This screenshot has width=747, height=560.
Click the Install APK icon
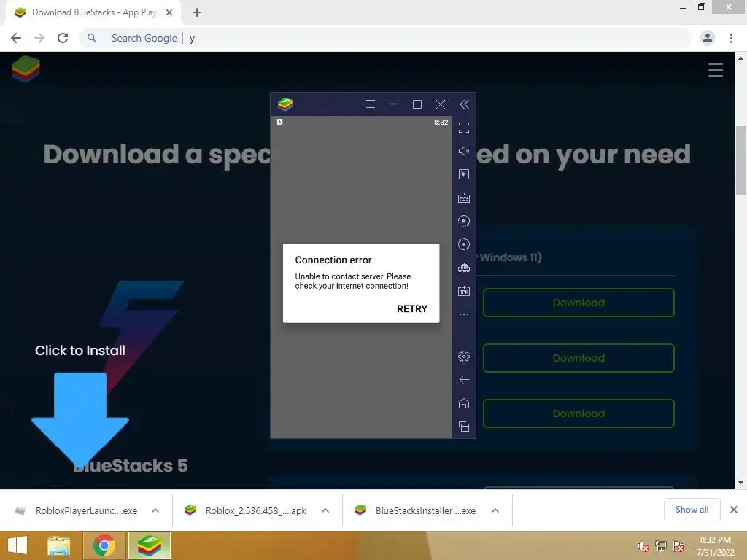464,291
